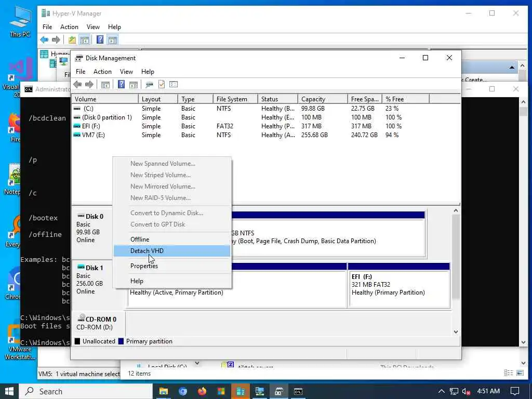Click Back arrow in Disk Management toolbar
The image size is (532, 399).
click(77, 85)
